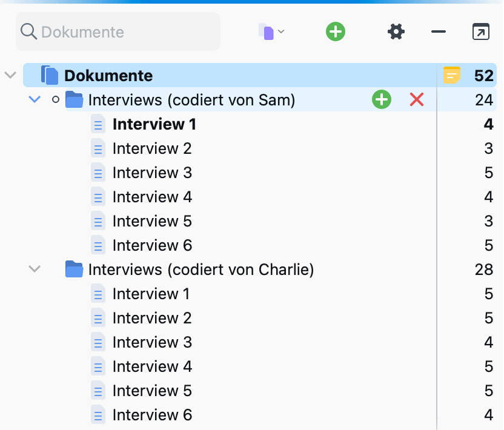The height and width of the screenshot is (430, 504).
Task: Open the Document System settings gear
Action: 396,31
